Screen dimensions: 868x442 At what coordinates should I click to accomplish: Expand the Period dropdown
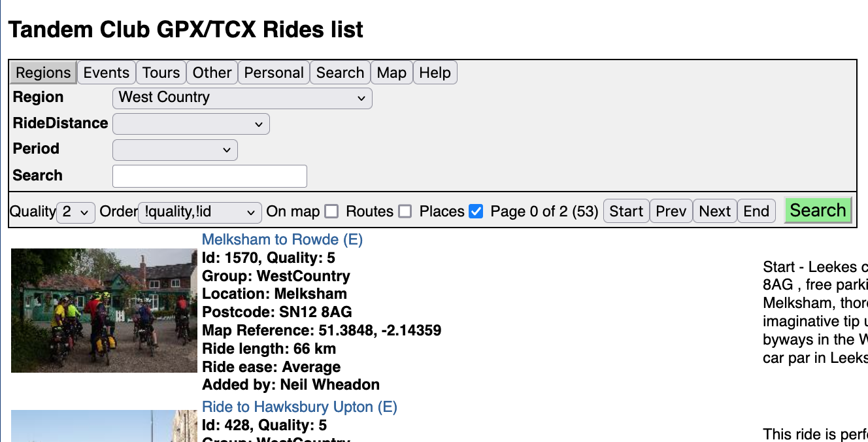pyautogui.click(x=175, y=150)
